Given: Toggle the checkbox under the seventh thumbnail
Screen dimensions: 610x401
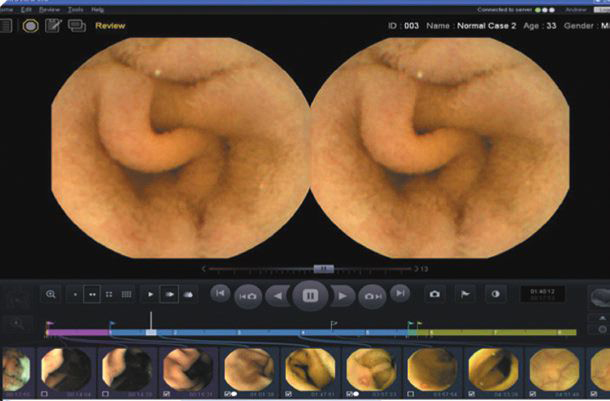Looking at the screenshot, I should 349,394.
